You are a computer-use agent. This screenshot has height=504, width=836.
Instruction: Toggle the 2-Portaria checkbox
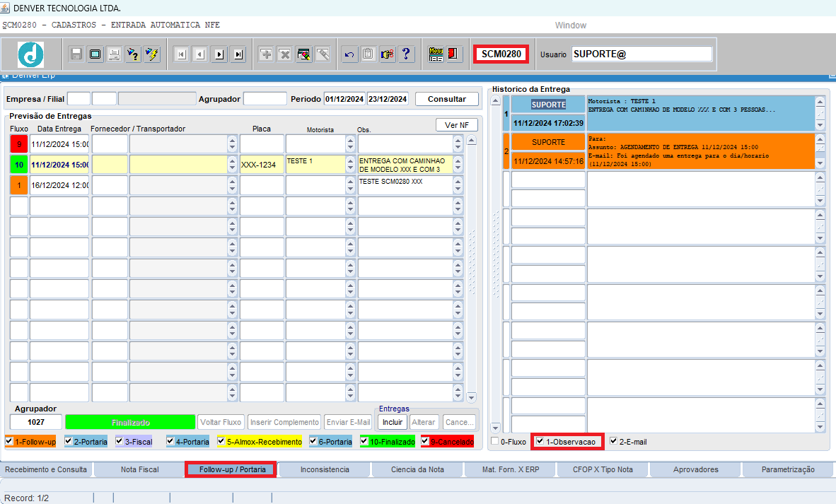(x=68, y=441)
